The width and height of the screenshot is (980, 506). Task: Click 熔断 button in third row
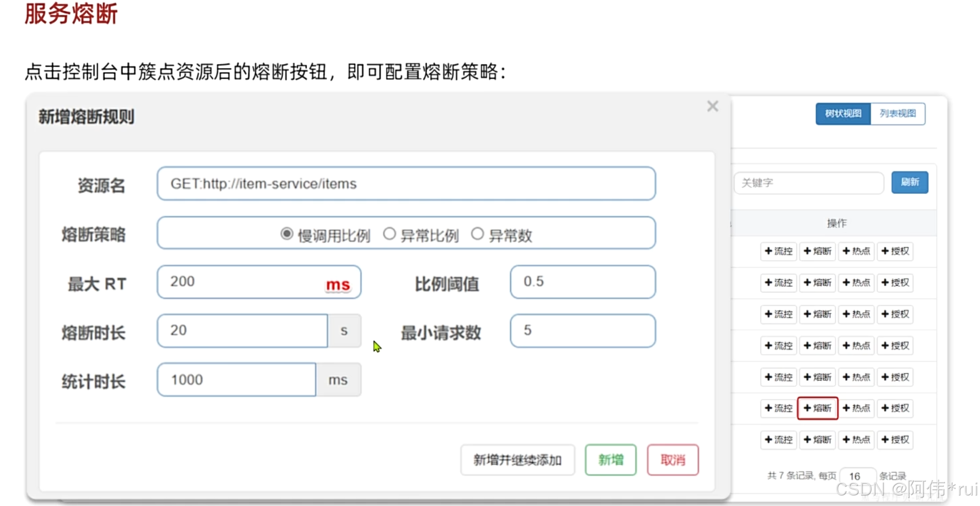pos(818,314)
